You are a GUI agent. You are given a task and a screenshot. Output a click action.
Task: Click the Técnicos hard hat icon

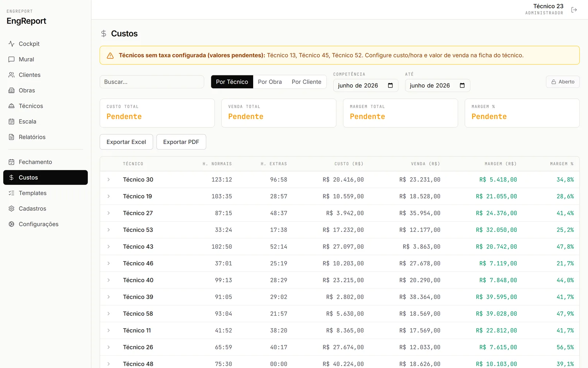coord(11,106)
